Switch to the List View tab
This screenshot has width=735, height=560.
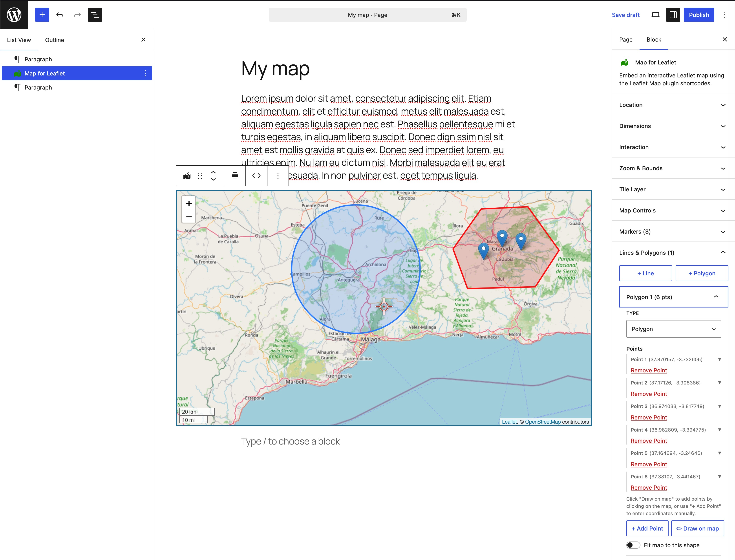point(19,40)
